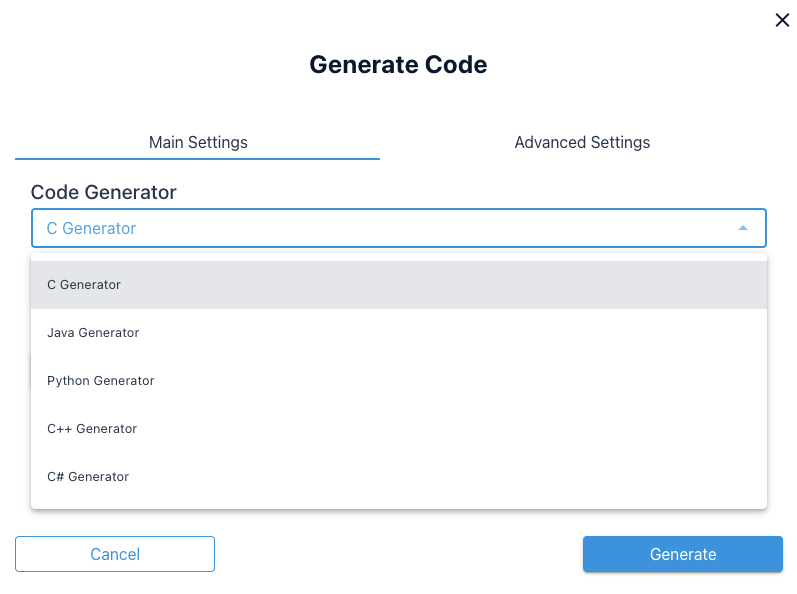Viewport: 797px width, 594px height.
Task: Switch to the Advanced Settings tab
Action: point(582,142)
